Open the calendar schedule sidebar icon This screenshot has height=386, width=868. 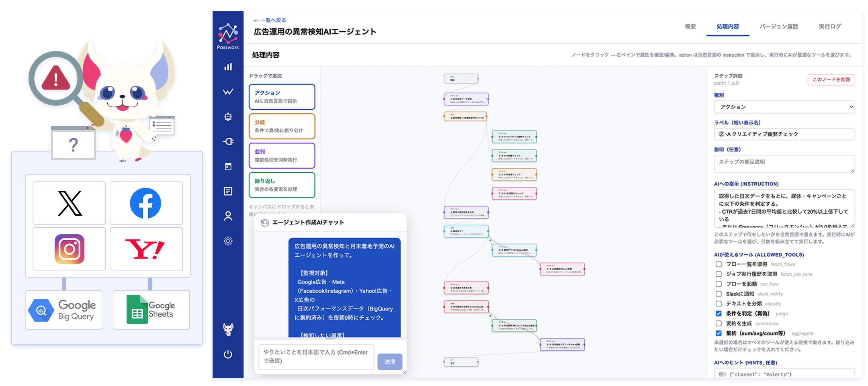(228, 166)
